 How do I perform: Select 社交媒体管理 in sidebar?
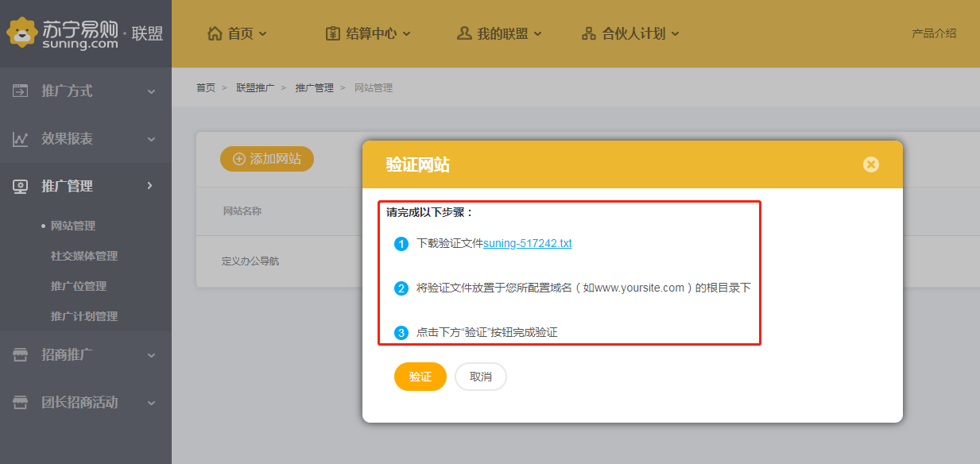pos(84,256)
